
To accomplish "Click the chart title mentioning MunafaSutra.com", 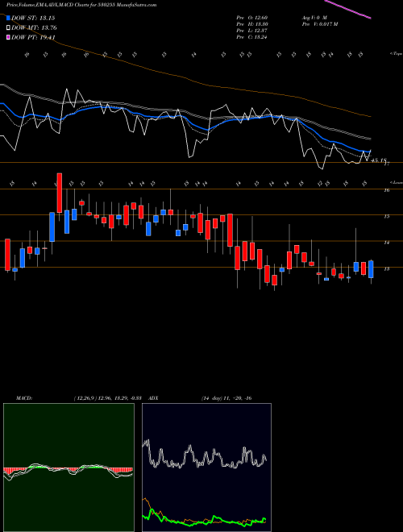I will 81,5.
